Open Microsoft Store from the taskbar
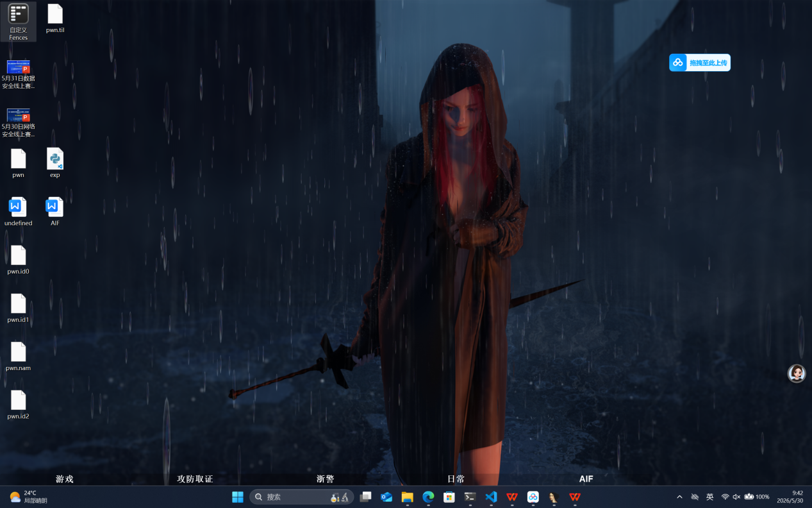 [x=449, y=497]
